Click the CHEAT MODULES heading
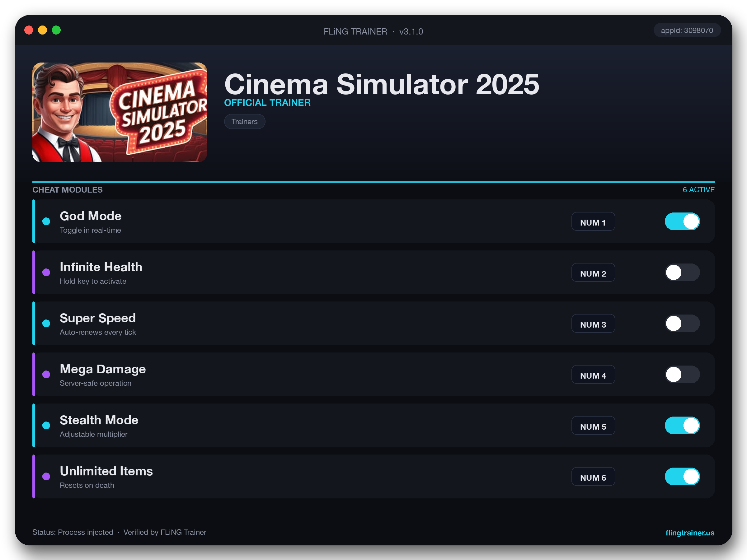 tap(67, 190)
